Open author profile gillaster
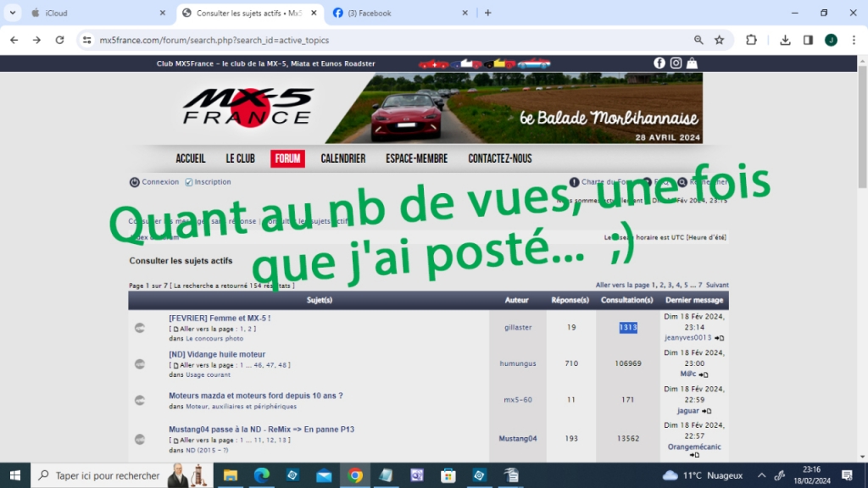Screen dimensions: 868x488 [518, 328]
